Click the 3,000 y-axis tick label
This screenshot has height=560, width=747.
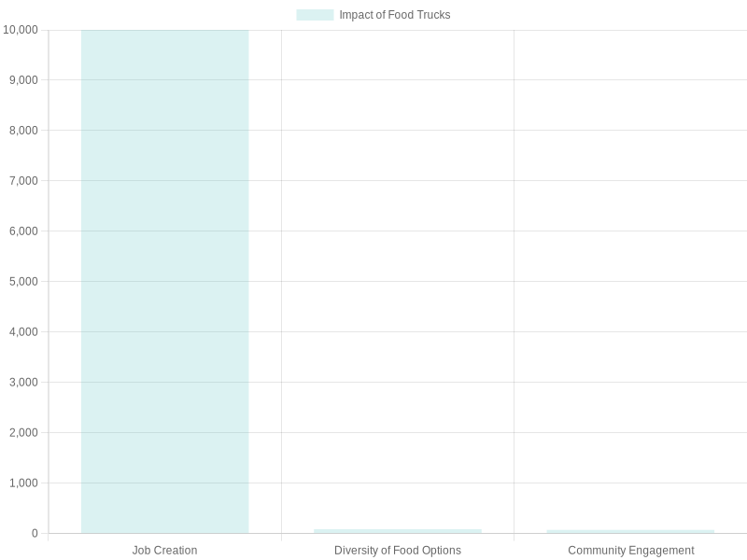(x=22, y=383)
